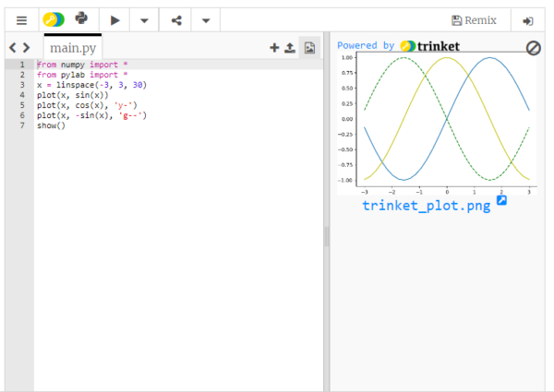
Task: Select the main.py tab
Action: click(x=73, y=48)
